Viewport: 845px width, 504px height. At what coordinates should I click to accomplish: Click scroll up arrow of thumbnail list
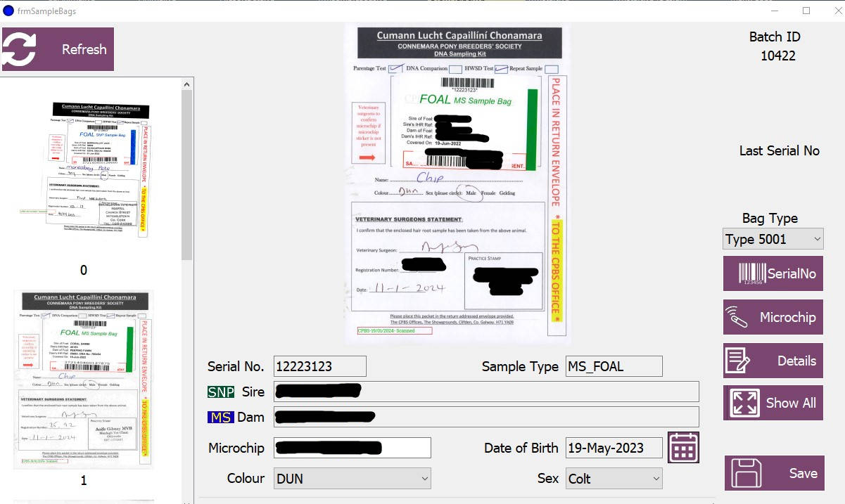click(x=186, y=84)
